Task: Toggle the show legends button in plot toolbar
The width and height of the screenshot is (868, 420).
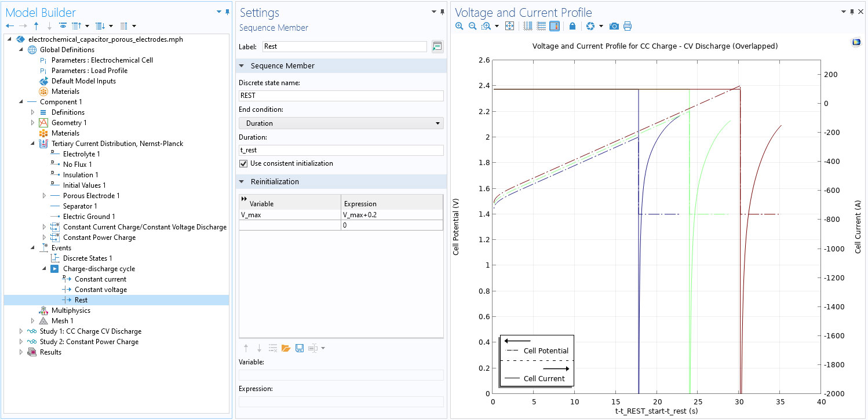Action: [x=555, y=26]
